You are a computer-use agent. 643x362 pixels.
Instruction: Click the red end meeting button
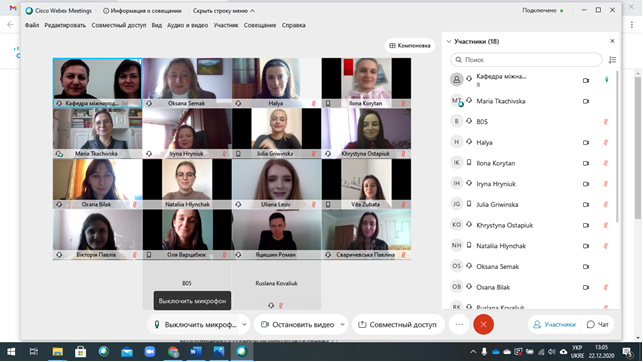point(483,324)
